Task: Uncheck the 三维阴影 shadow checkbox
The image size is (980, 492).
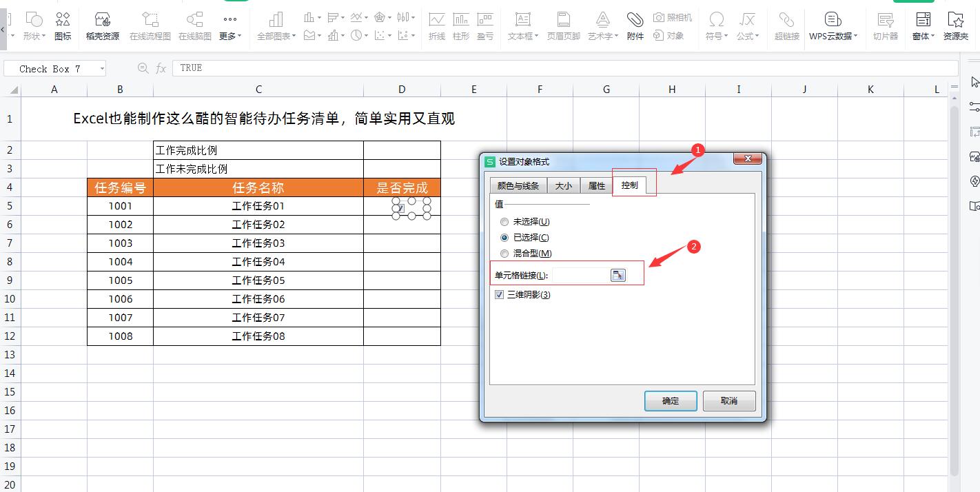Action: (498, 294)
